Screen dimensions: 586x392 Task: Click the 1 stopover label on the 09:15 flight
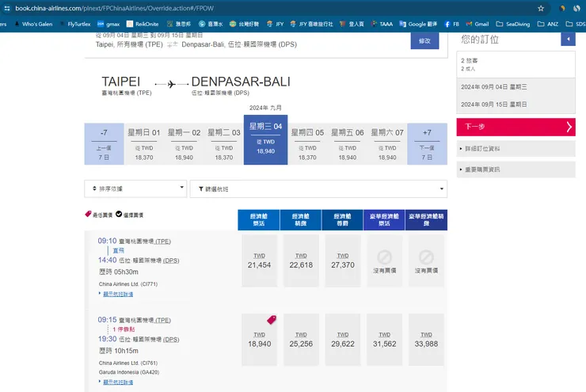click(124, 329)
